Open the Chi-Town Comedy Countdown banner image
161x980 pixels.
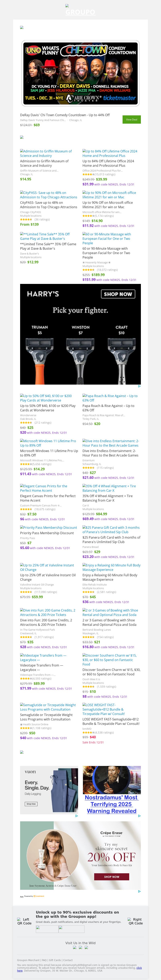(x=80, y=73)
